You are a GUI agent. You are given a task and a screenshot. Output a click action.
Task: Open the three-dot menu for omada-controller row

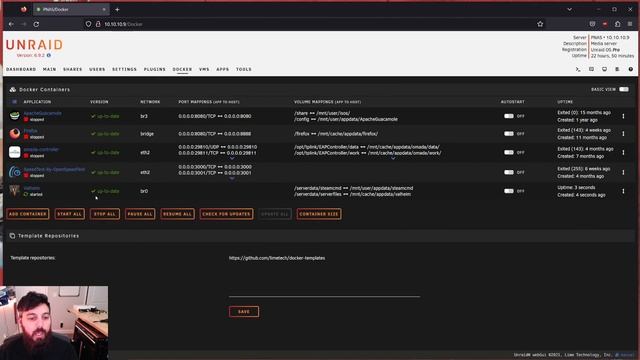click(623, 152)
